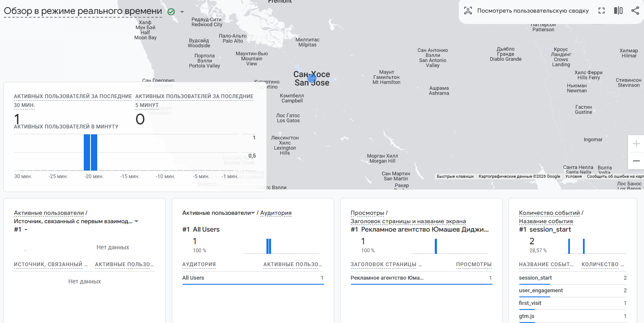Enter fullscreen mode for the realtime report

(x=601, y=11)
